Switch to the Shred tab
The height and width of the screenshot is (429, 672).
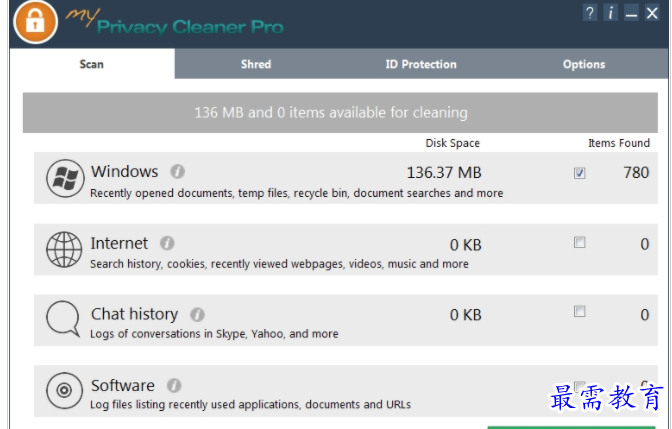coord(256,64)
